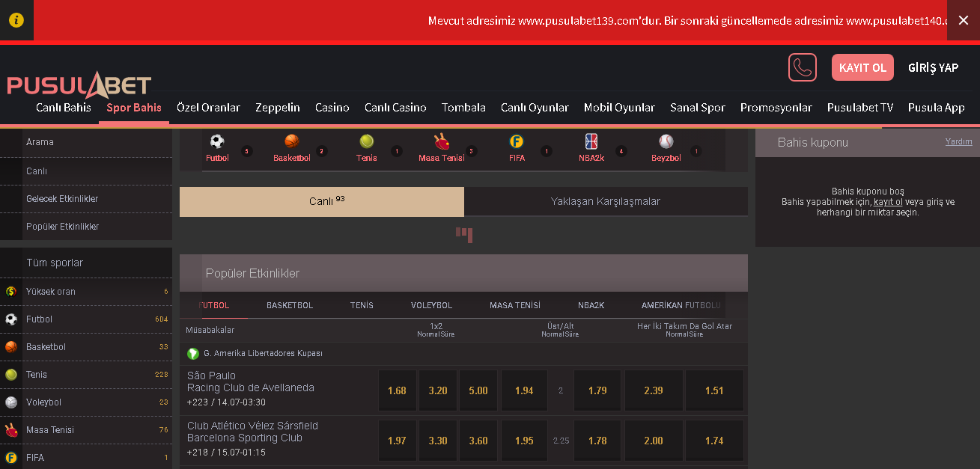Screen dimensions: 980x469
Task: Click Tenis ball icon in left sidebar
Action: pos(11,375)
